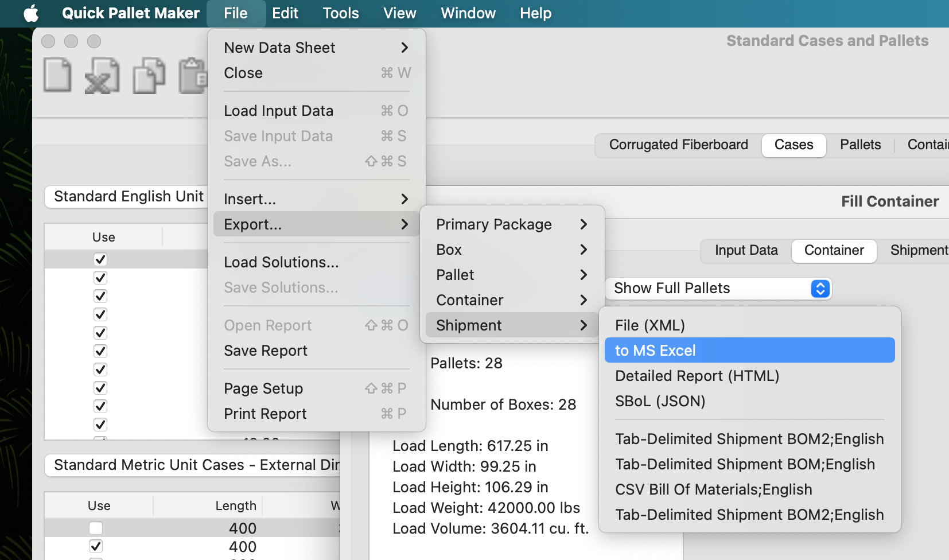Click the paste clipboard toolbar icon
Screen dimensions: 949x560
(193, 76)
